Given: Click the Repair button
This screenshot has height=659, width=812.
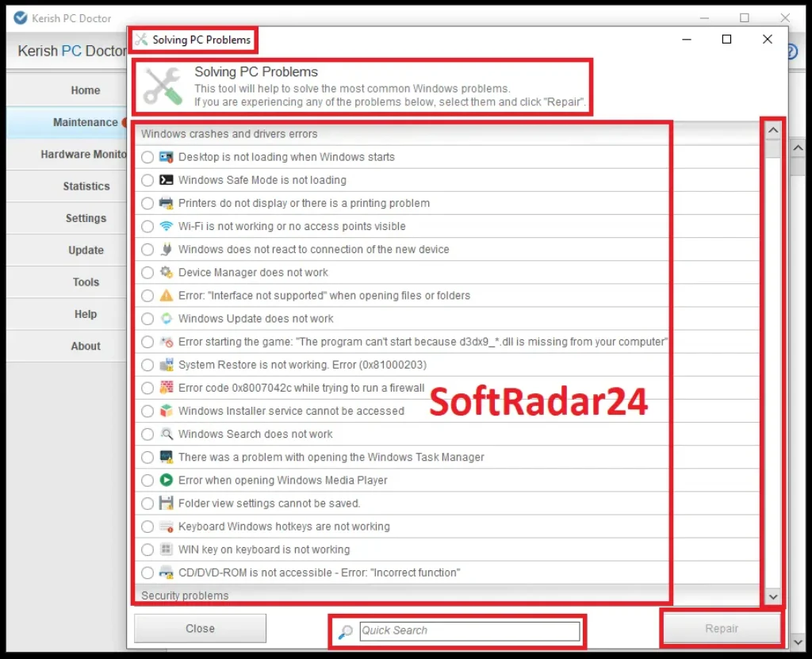Looking at the screenshot, I should (721, 627).
